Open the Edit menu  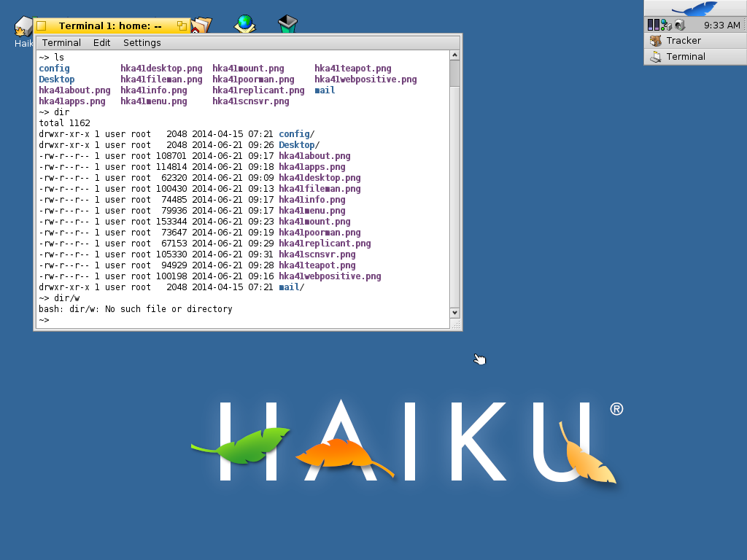point(102,43)
